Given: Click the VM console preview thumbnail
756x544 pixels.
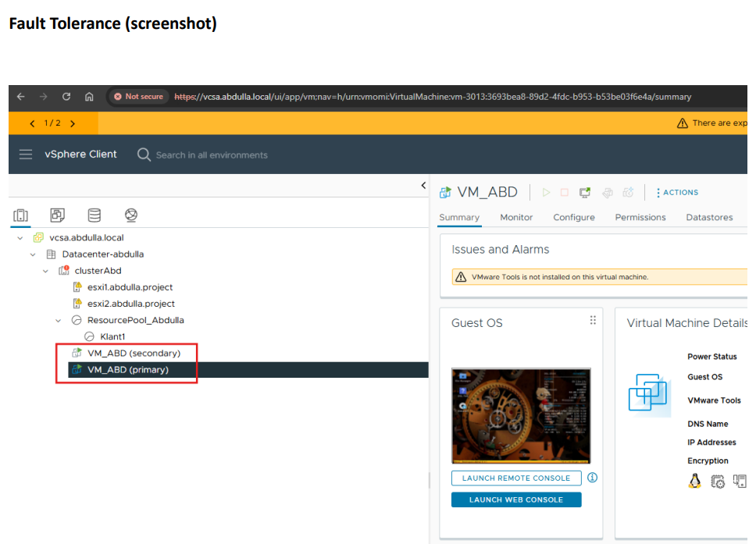Looking at the screenshot, I should tap(521, 416).
